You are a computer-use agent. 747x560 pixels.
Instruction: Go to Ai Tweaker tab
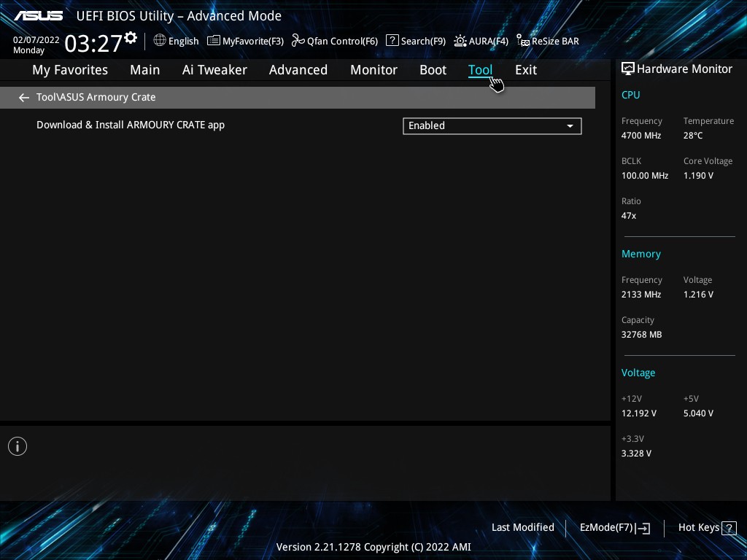click(x=214, y=70)
